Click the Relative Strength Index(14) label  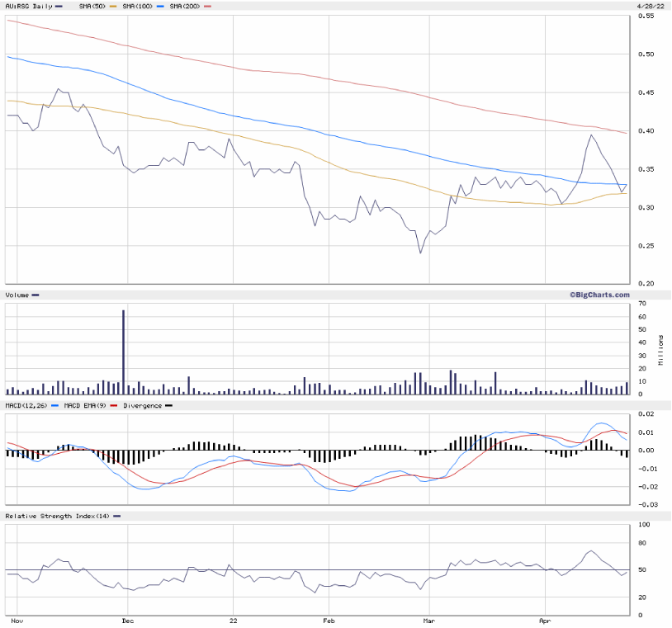pos(56,517)
